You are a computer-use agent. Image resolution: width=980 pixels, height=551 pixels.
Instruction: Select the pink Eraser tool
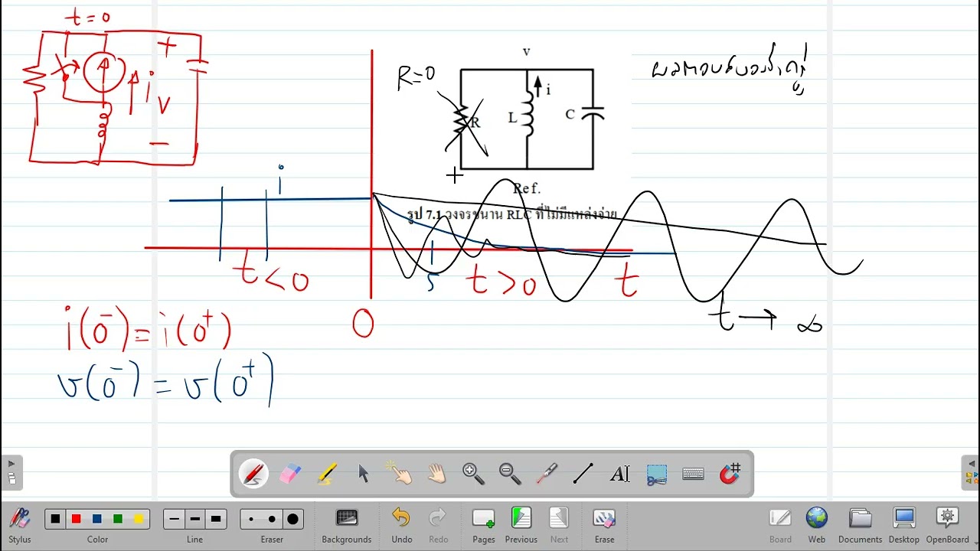coord(290,474)
